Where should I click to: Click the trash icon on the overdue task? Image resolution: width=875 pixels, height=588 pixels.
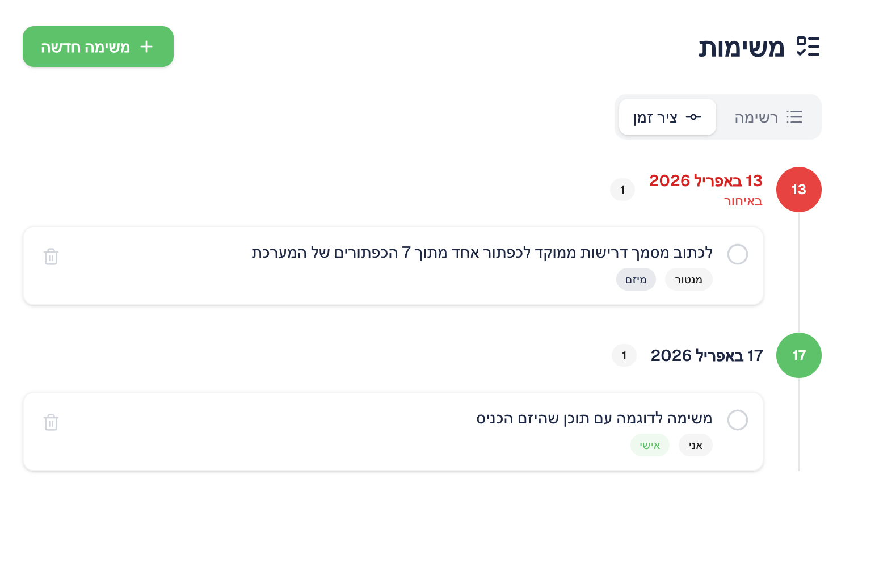point(51,257)
